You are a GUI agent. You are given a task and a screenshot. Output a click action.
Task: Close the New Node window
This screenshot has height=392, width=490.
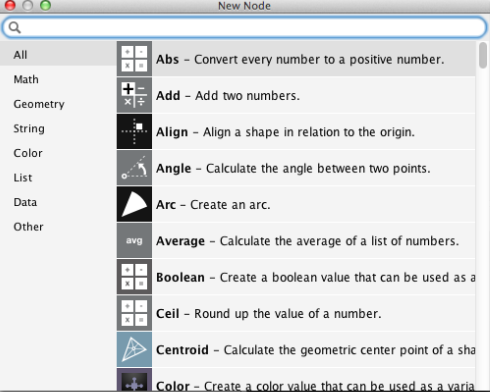[10, 5]
